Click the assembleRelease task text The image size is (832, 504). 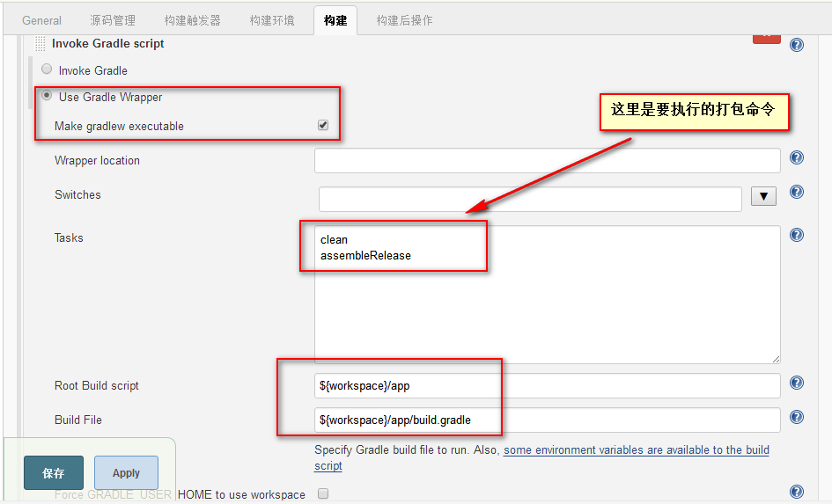click(365, 255)
